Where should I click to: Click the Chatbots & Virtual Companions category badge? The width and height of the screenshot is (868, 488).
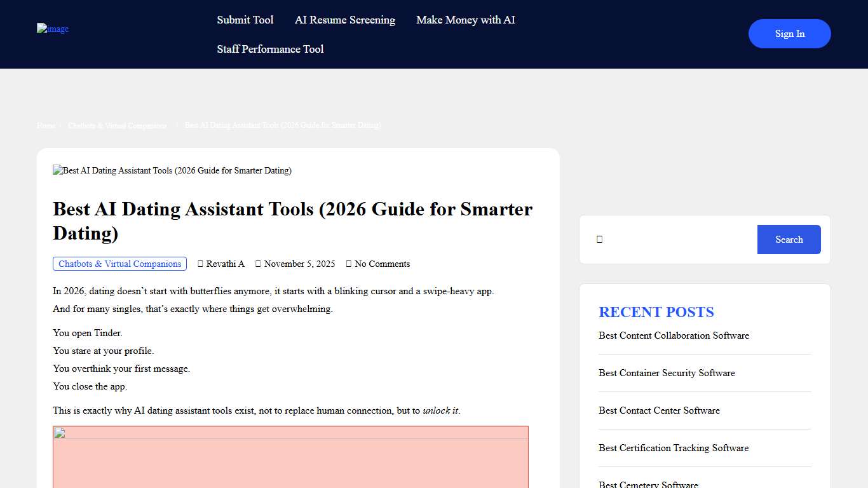coord(119,263)
